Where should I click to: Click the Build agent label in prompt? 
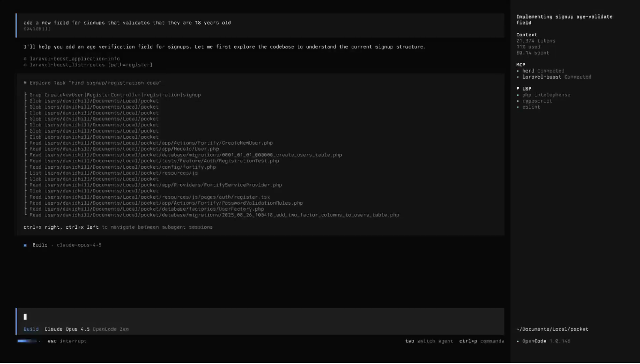pyautogui.click(x=31, y=329)
